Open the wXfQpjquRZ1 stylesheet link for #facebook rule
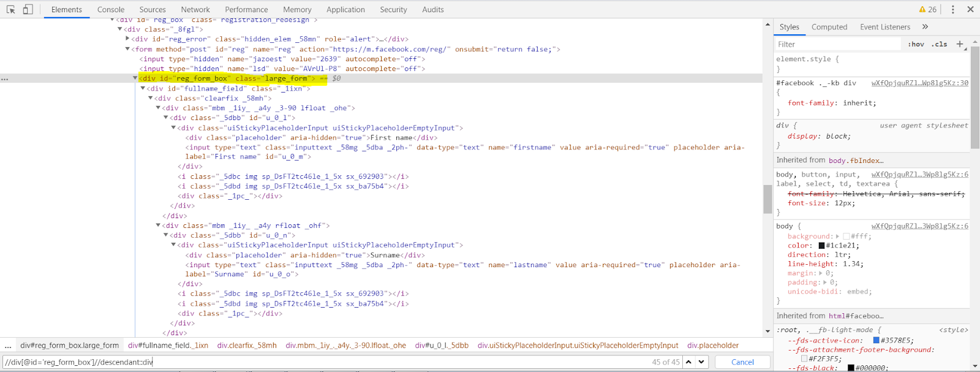This screenshot has width=980, height=372. tap(919, 83)
